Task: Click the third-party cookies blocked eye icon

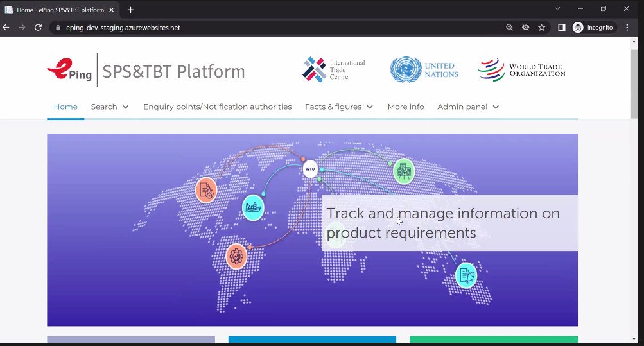Action: (526, 28)
